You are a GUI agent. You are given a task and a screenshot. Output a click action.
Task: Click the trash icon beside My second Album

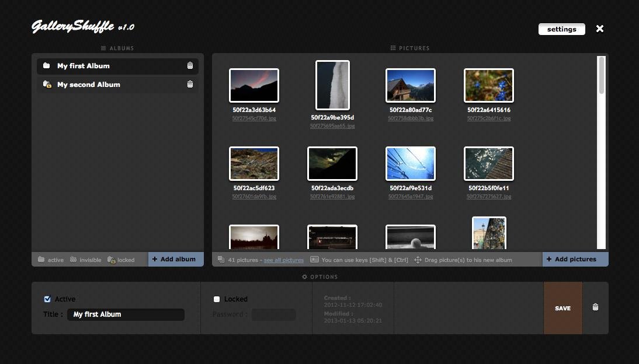tap(190, 84)
